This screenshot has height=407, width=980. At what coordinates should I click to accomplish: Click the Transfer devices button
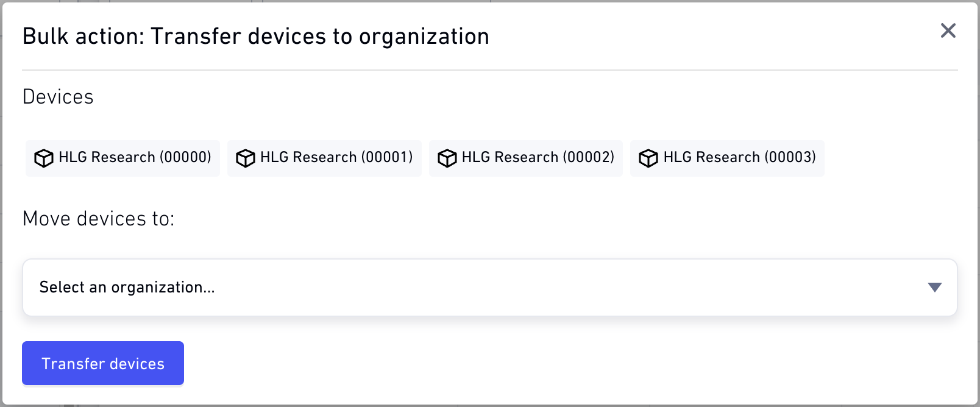coord(103,363)
